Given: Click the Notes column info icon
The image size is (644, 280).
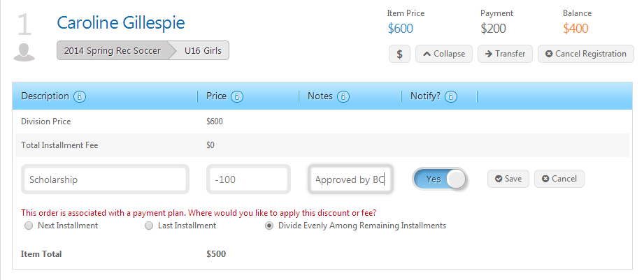Looking at the screenshot, I should (343, 97).
